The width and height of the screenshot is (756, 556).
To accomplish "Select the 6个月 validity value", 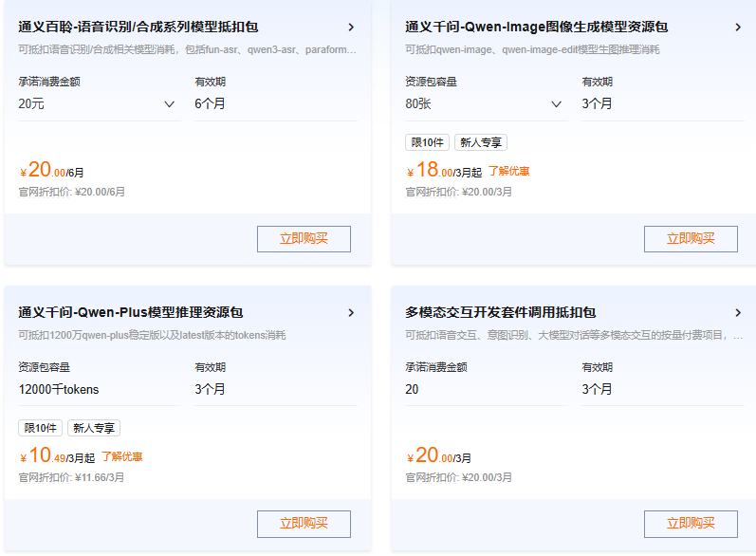I will click(210, 103).
